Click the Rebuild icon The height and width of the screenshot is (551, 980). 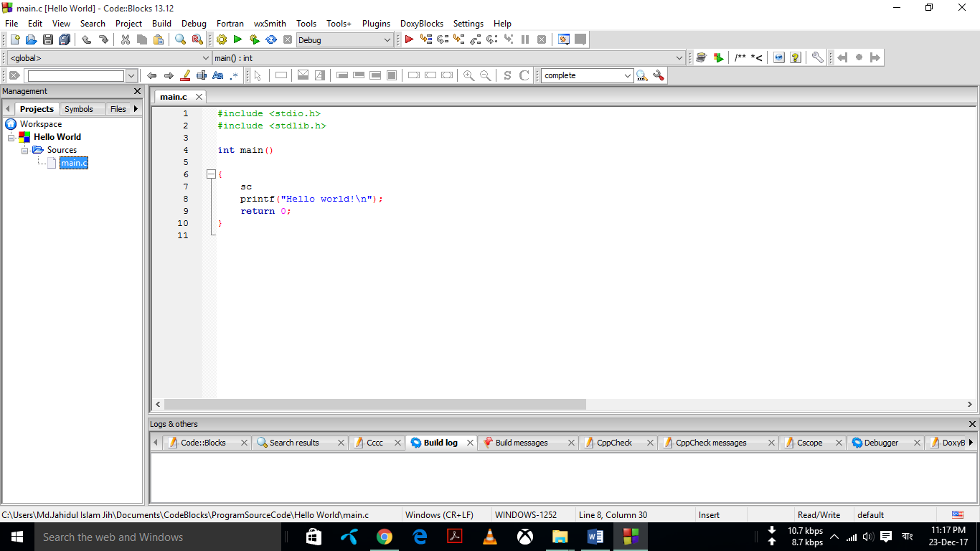coord(271,40)
